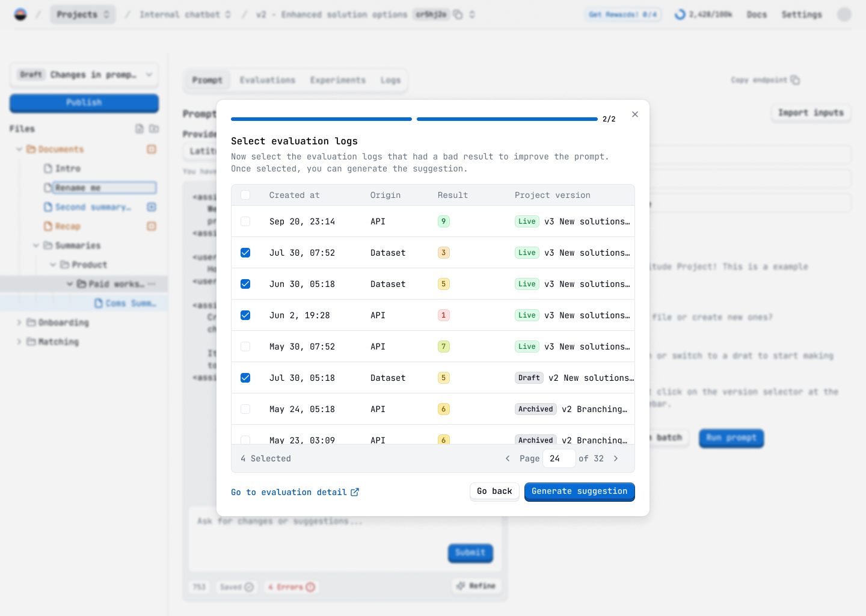Click the Go back button

494,491
